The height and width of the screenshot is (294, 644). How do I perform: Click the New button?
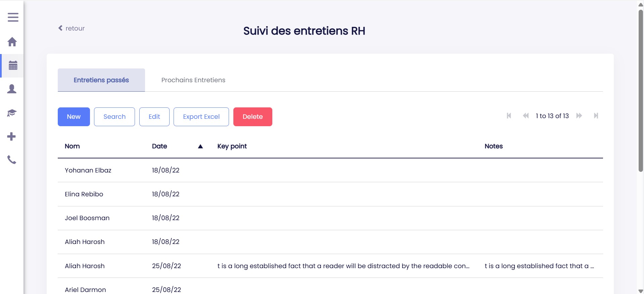74,117
